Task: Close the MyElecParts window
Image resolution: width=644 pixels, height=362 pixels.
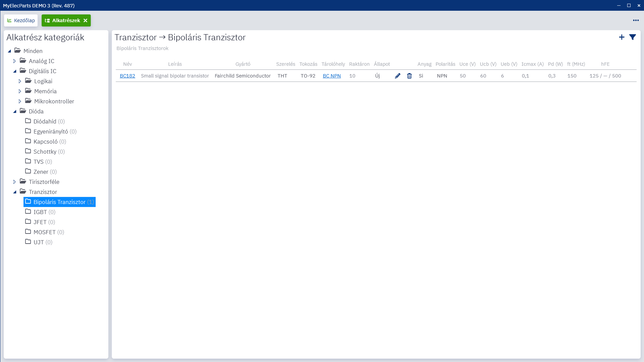Action: point(639,5)
